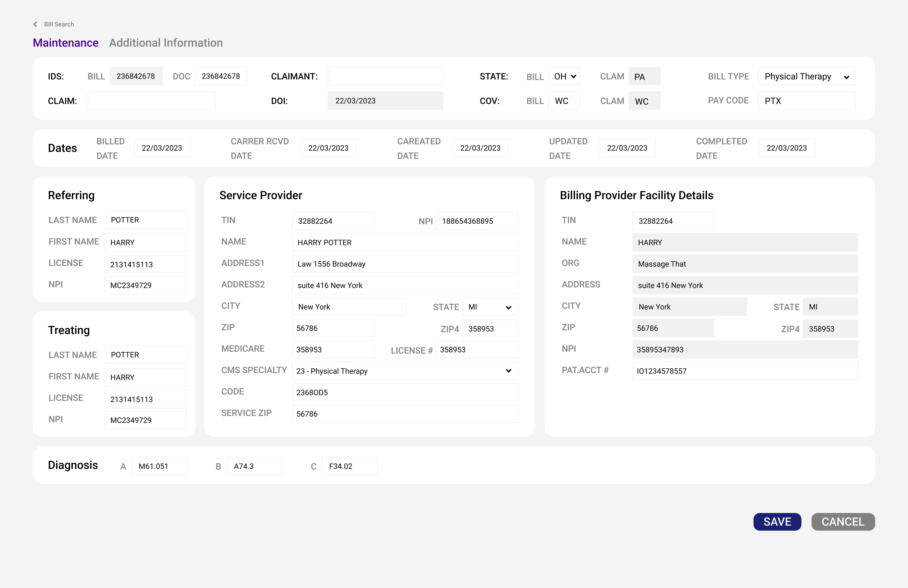The height and width of the screenshot is (588, 908).
Task: Click the BILL ID field 236842678
Action: (x=136, y=76)
